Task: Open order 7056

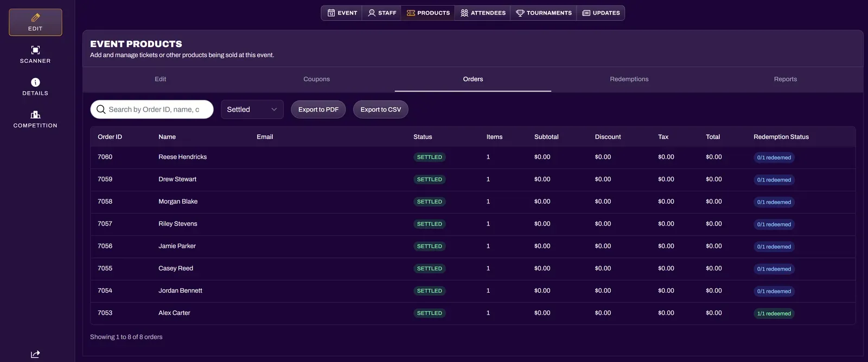Action: [105, 246]
